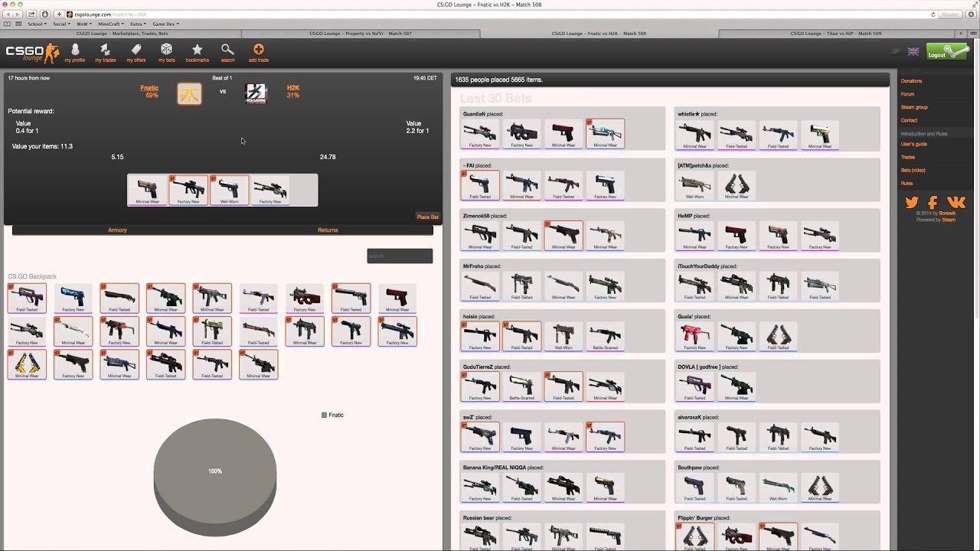Open the Trades link in sidebar
Screen dimensions: 980x551
pos(908,157)
